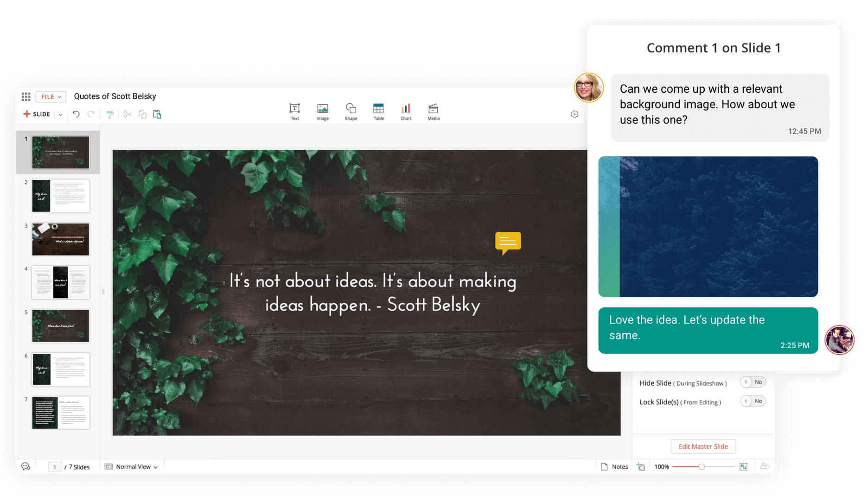Expand the new slide layout arrow

click(60, 115)
